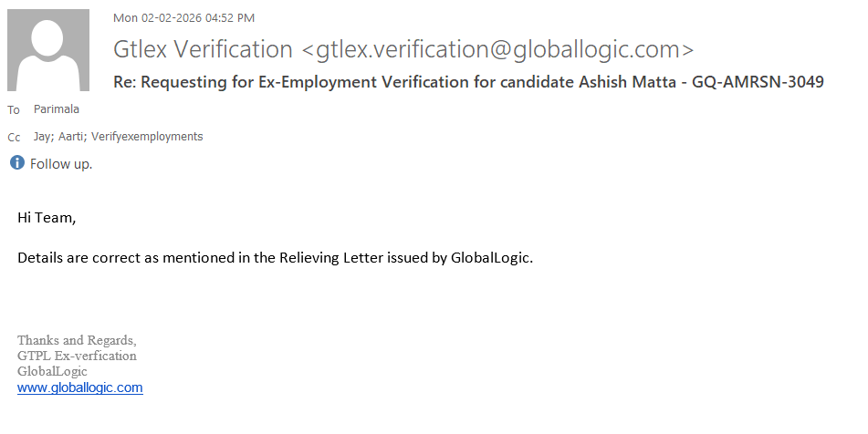This screenshot has width=868, height=434.
Task: Click the 'Hi Team,' greeting line
Action: coord(47,219)
